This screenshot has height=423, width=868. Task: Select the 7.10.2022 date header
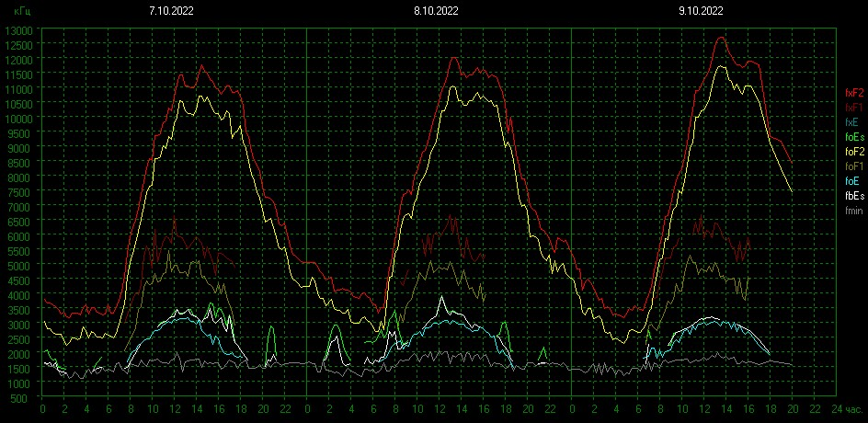pos(172,11)
